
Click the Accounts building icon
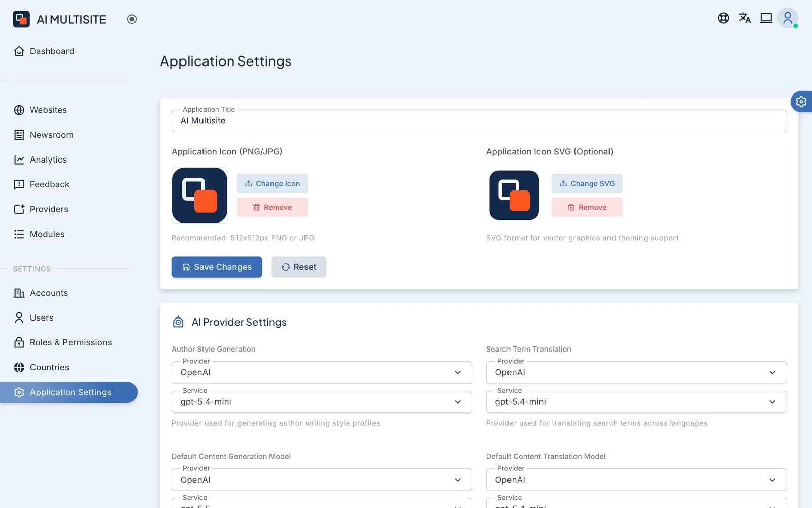19,293
